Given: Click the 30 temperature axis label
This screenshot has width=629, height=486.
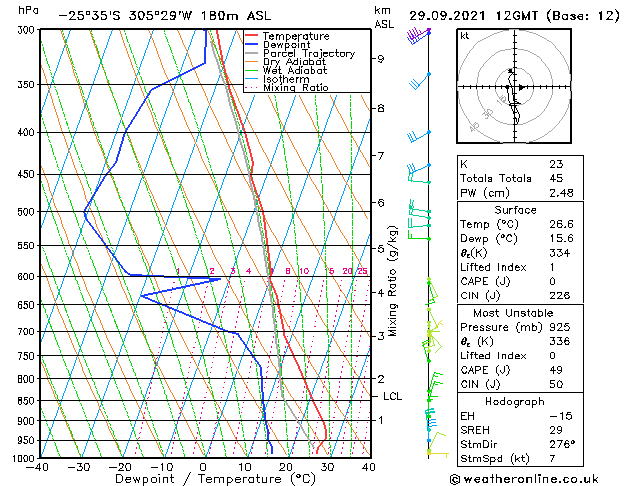Looking at the screenshot, I should 327,467.
